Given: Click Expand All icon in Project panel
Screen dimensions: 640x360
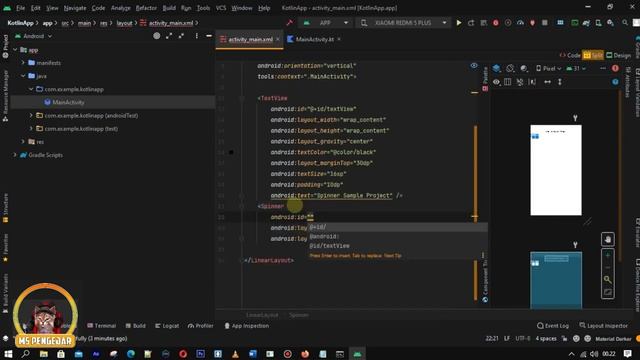Looking at the screenshot, I should 169,36.
